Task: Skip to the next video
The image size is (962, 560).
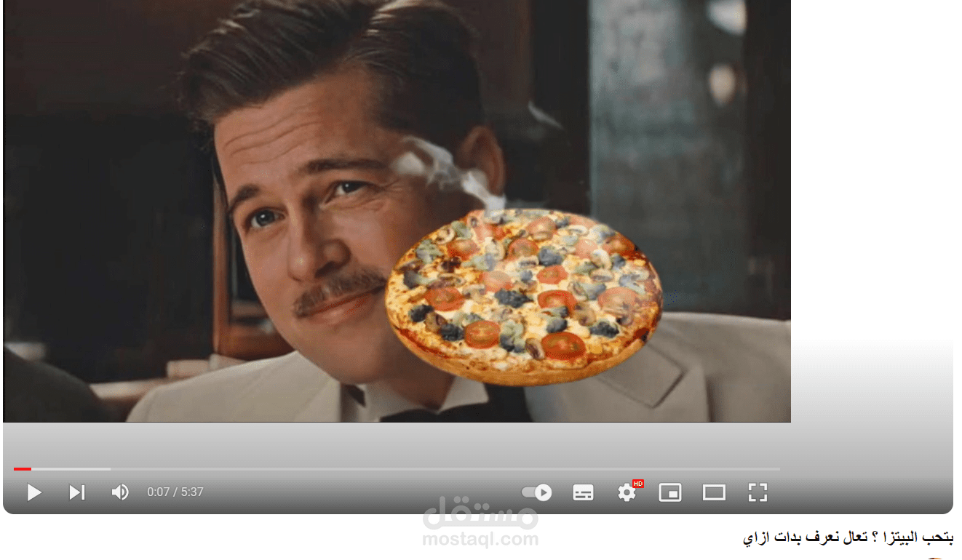Action: (77, 492)
